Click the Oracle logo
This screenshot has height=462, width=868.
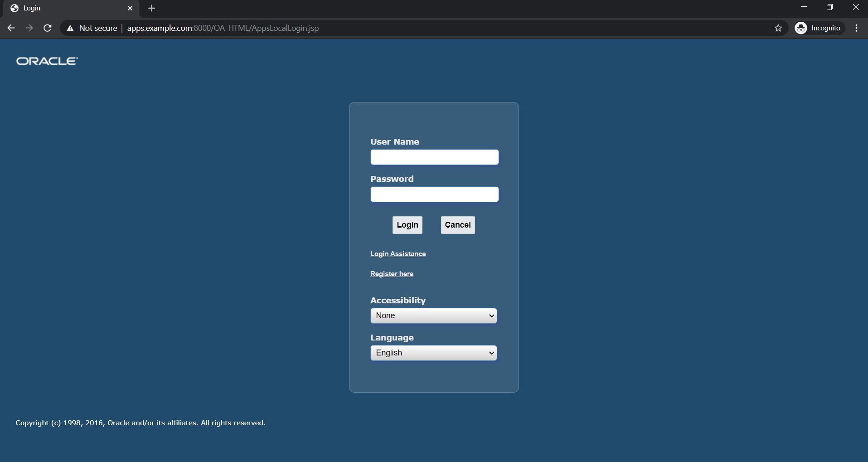(x=46, y=61)
